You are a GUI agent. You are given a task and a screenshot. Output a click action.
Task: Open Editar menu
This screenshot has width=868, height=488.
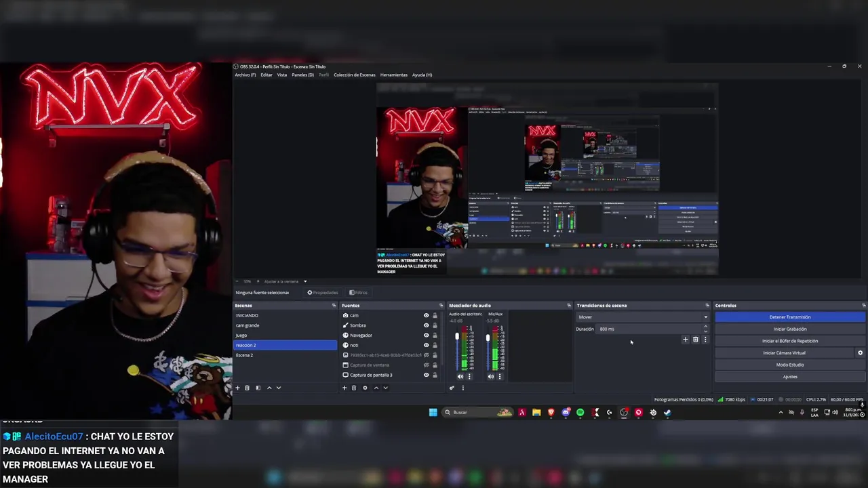[267, 75]
